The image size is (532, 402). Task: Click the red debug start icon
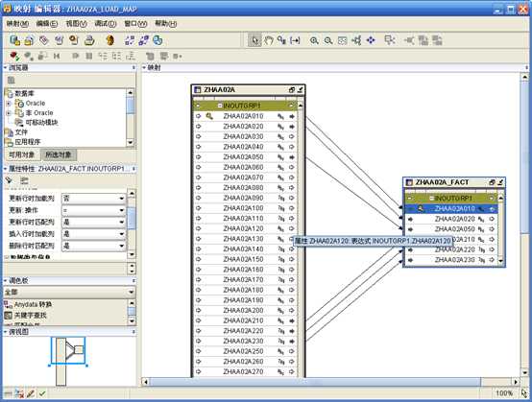14,56
